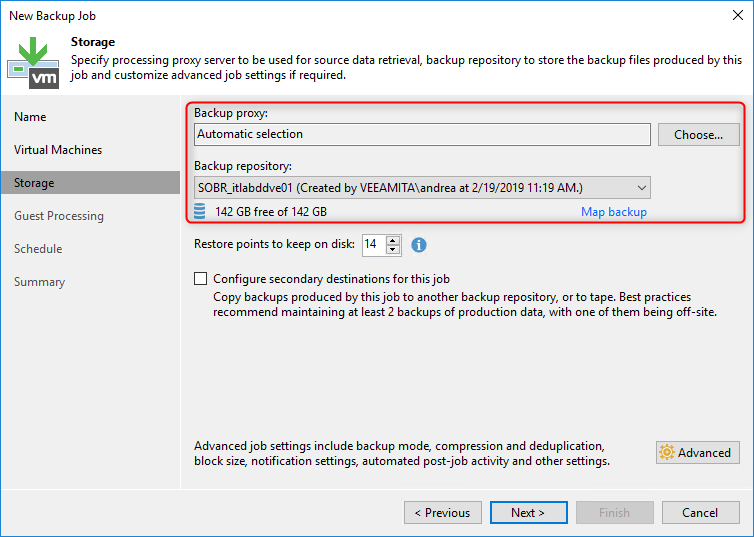Screen dimensions: 754x537
Task: Click the < Previous button
Action: coord(442,512)
